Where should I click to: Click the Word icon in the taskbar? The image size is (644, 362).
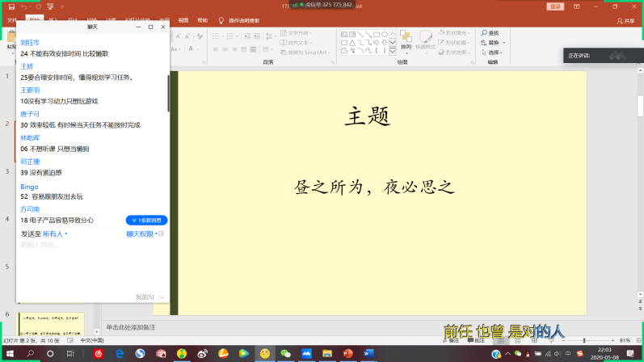pyautogui.click(x=369, y=354)
